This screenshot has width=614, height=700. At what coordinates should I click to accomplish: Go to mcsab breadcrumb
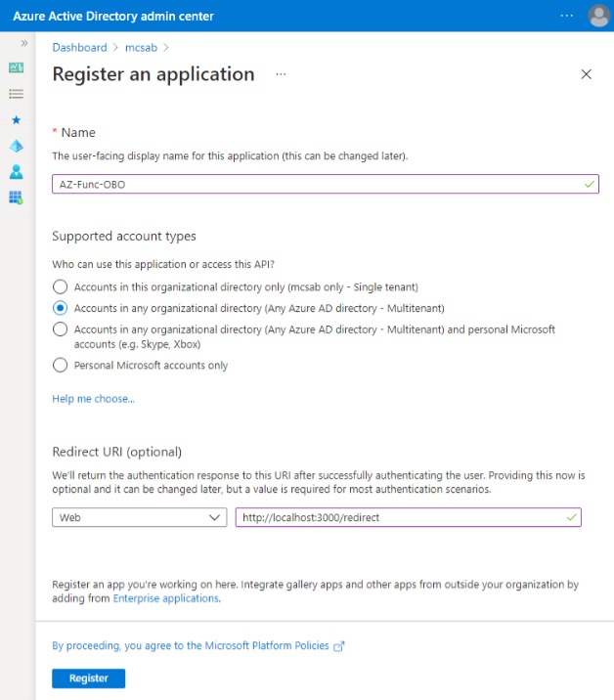coord(141,47)
